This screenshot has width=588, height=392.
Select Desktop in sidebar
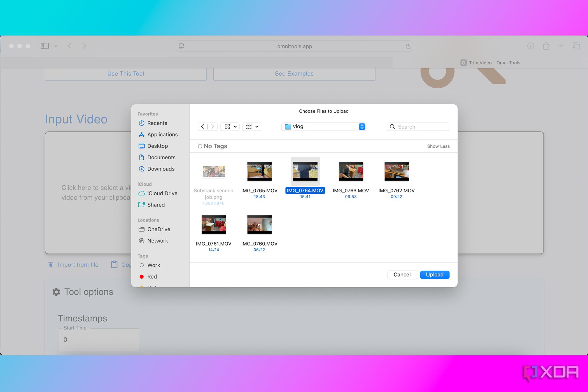157,146
